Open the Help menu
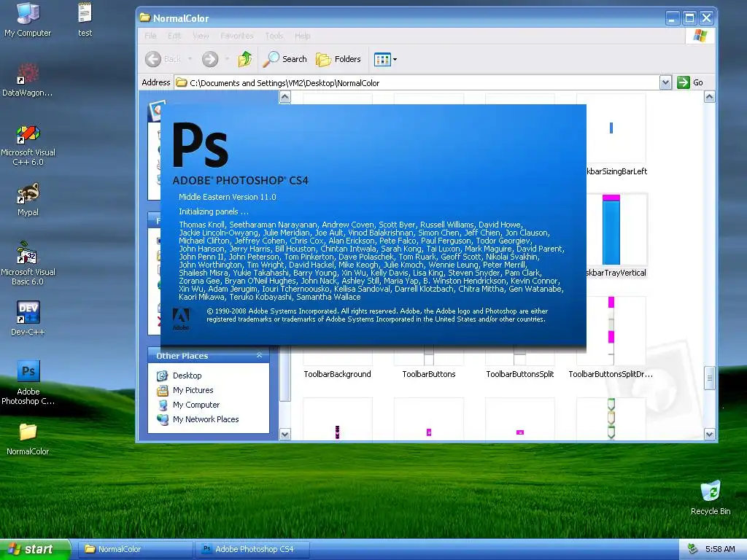Viewport: 747px width, 560px height. pyautogui.click(x=303, y=36)
